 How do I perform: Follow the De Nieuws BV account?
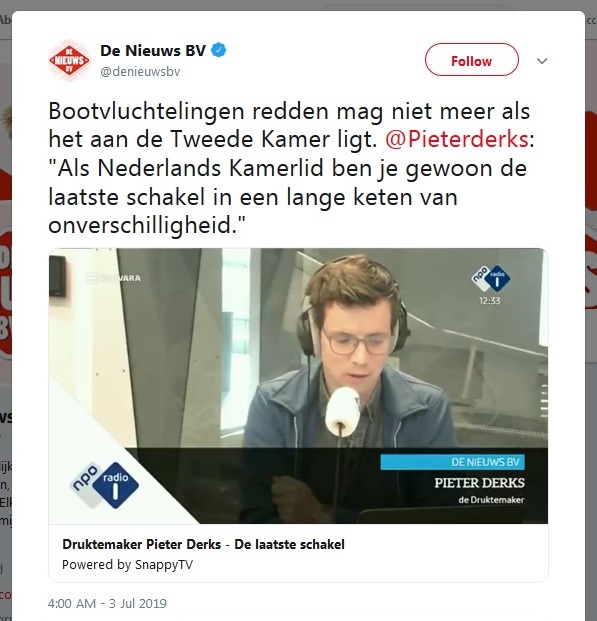coord(471,60)
